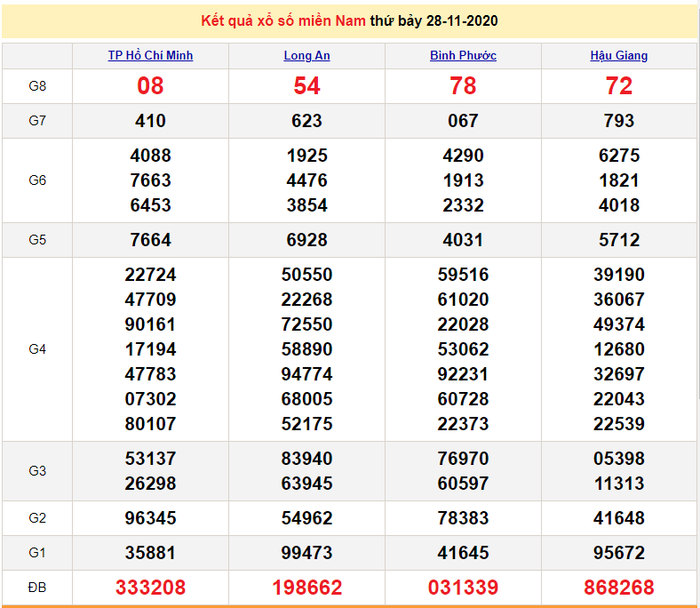Viewport: 700px width, 608px height.
Task: Click special prize number 333208
Action: pyautogui.click(x=150, y=588)
